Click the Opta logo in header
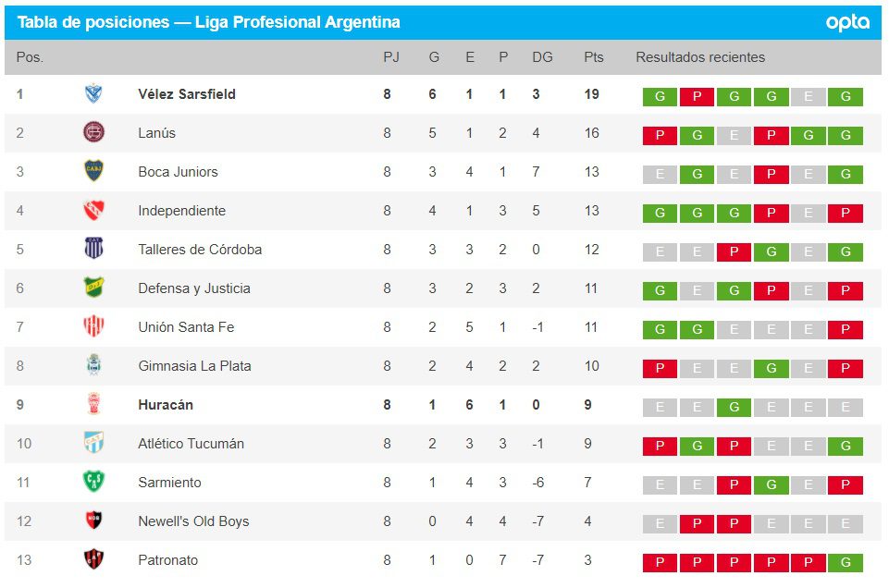The height and width of the screenshot is (588, 889). 847,22
